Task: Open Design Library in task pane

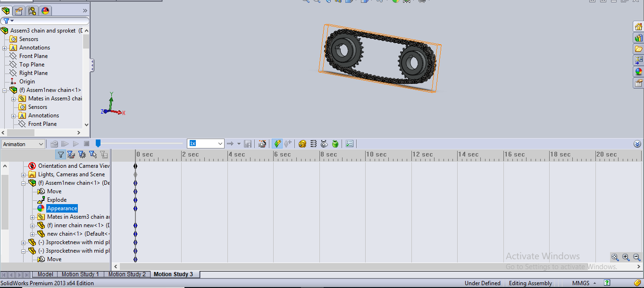Action: [x=638, y=38]
